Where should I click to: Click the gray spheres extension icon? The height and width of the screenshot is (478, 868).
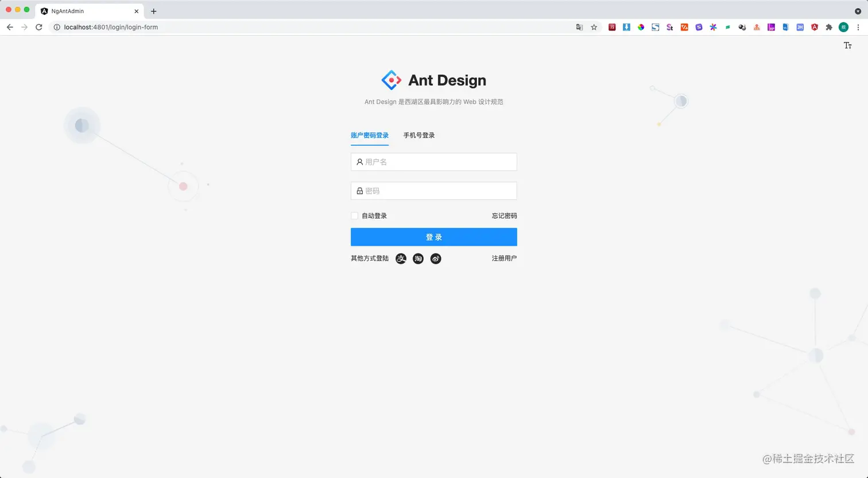[x=742, y=27]
